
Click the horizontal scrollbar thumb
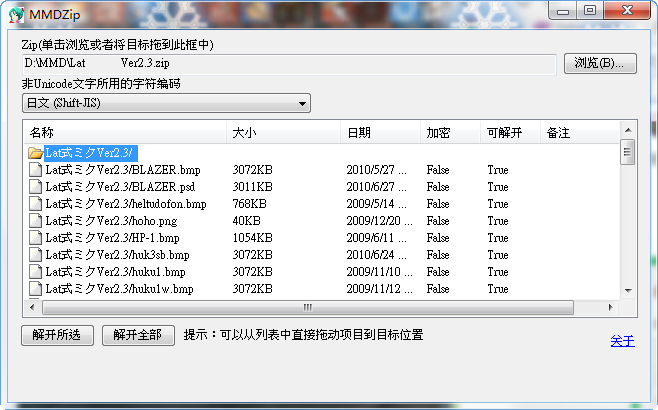click(x=308, y=308)
